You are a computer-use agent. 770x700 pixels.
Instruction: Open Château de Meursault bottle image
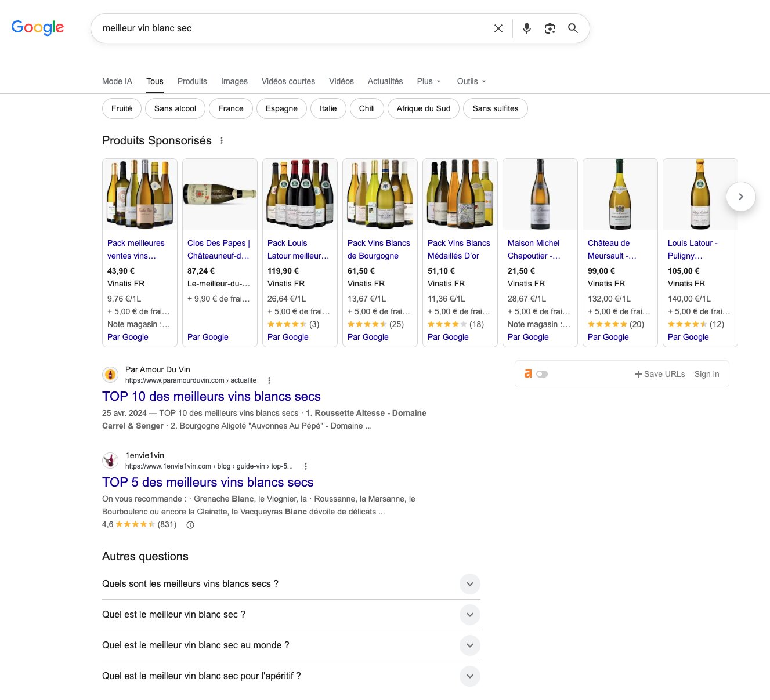620,194
